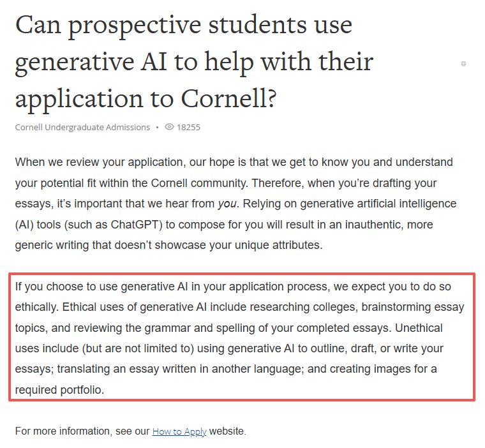Click the word "Cornell?" in the title

pos(228,99)
